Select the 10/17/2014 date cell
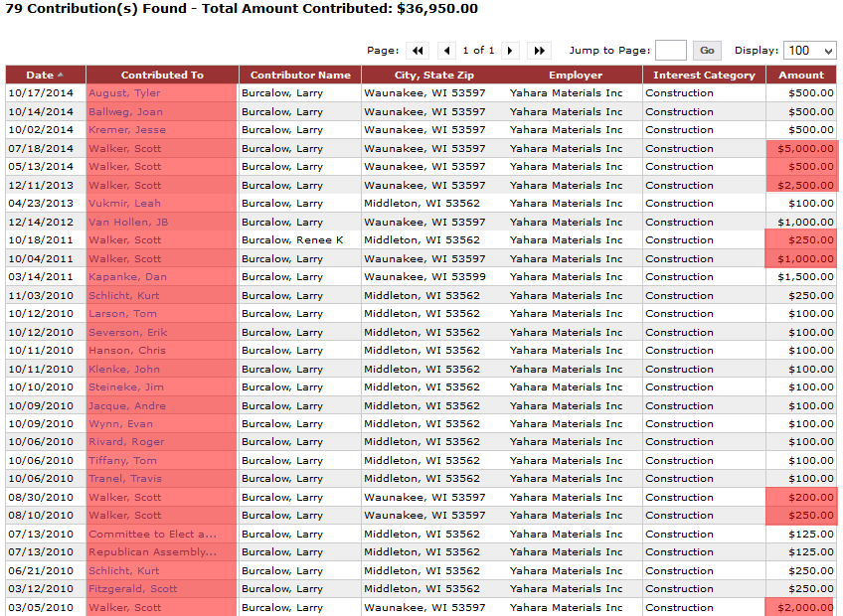Screen dimensions: 843x616 click(x=45, y=93)
